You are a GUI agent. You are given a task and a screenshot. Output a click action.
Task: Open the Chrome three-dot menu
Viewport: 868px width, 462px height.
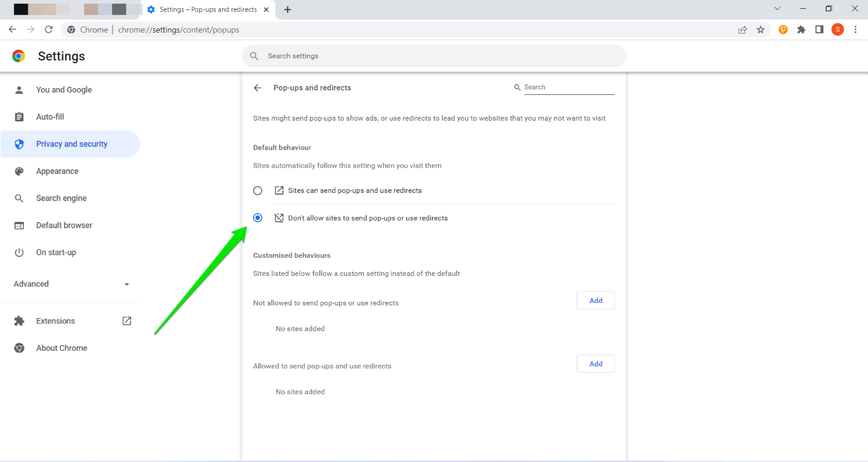pyautogui.click(x=855, y=30)
